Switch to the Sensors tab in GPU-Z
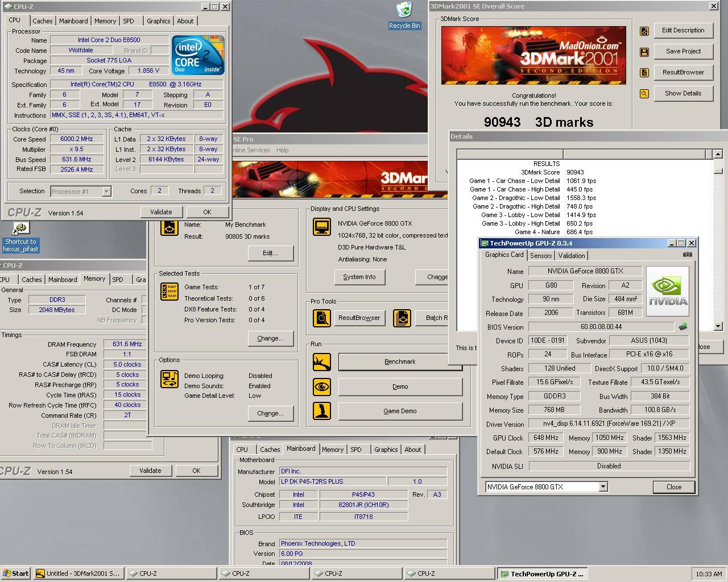The image size is (728, 582). [541, 256]
